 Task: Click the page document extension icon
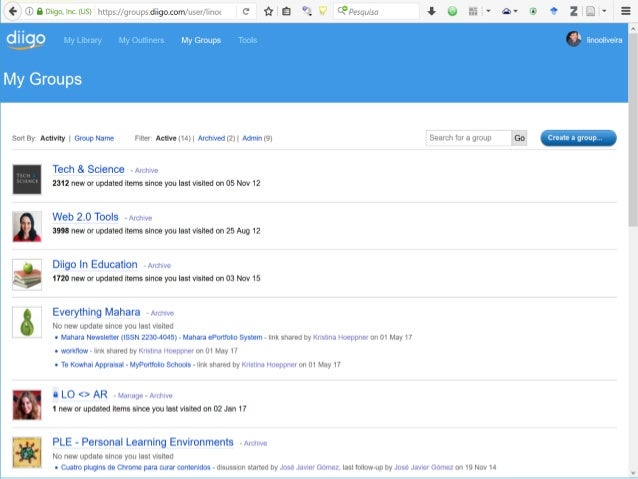point(590,11)
